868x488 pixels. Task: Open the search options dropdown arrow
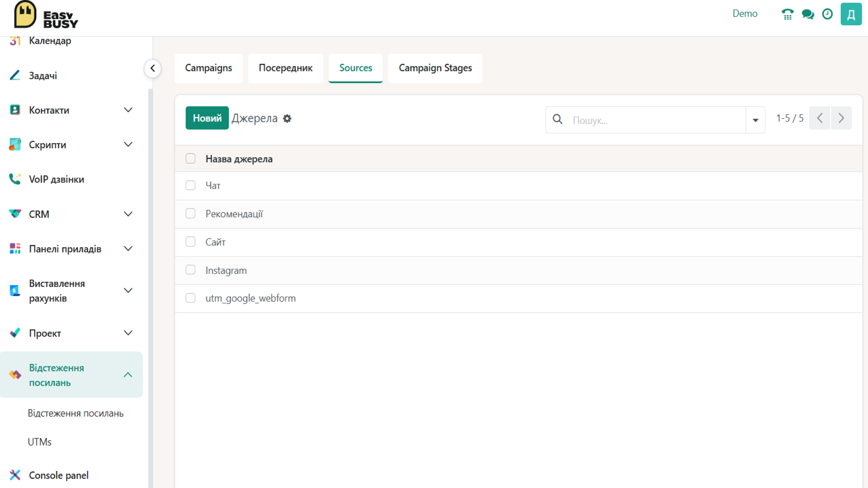pyautogui.click(x=755, y=120)
